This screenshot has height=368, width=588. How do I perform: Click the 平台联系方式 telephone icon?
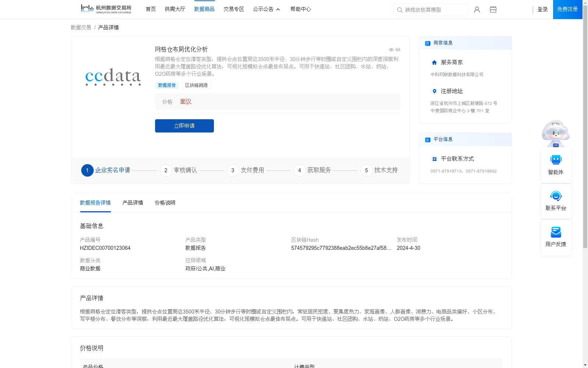pyautogui.click(x=434, y=159)
